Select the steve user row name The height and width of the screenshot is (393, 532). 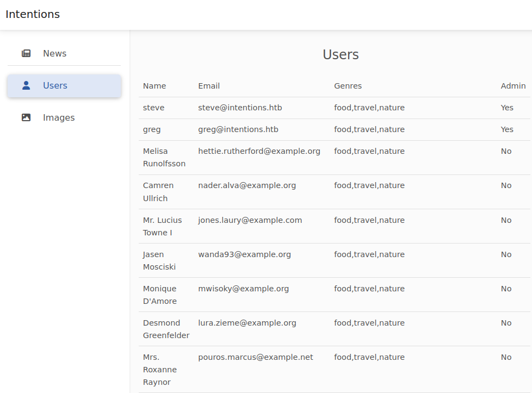coord(153,108)
